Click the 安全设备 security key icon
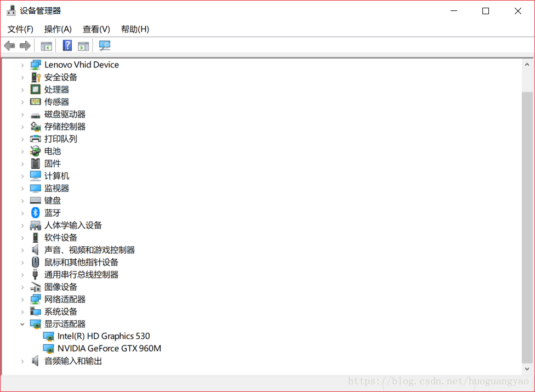The image size is (535, 392). 36,77
